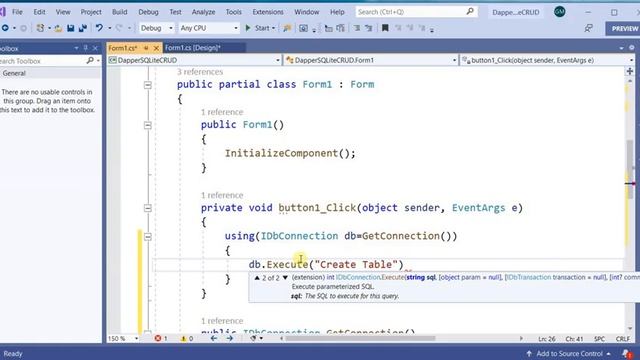Screen dimensions: 640x360
Task: Click the Search Toolbox field
Action: [42, 61]
